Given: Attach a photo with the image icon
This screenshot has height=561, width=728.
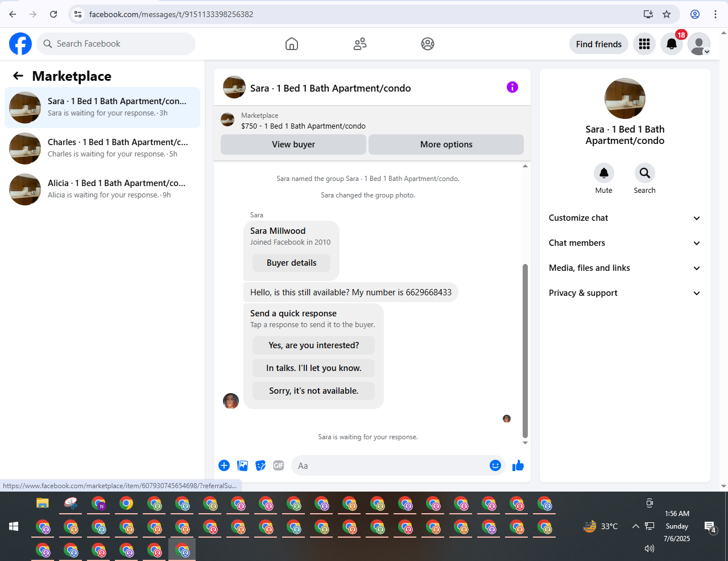Looking at the screenshot, I should [243, 465].
